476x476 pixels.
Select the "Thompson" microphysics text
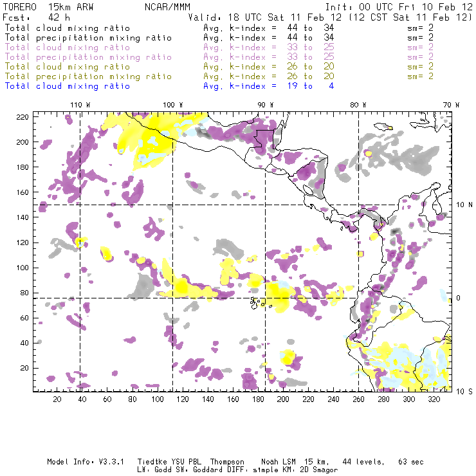tap(227, 462)
